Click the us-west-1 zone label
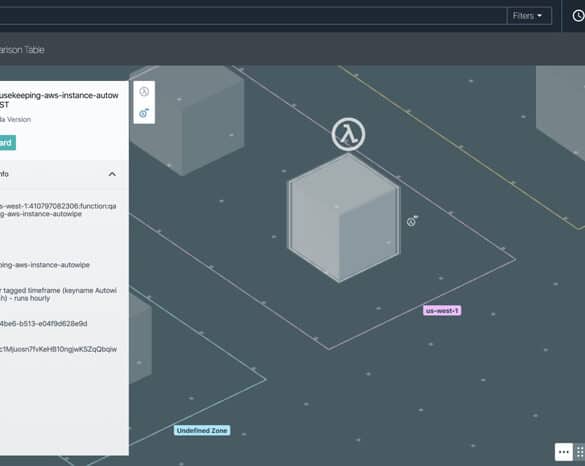The width and height of the screenshot is (585, 466). 442,310
